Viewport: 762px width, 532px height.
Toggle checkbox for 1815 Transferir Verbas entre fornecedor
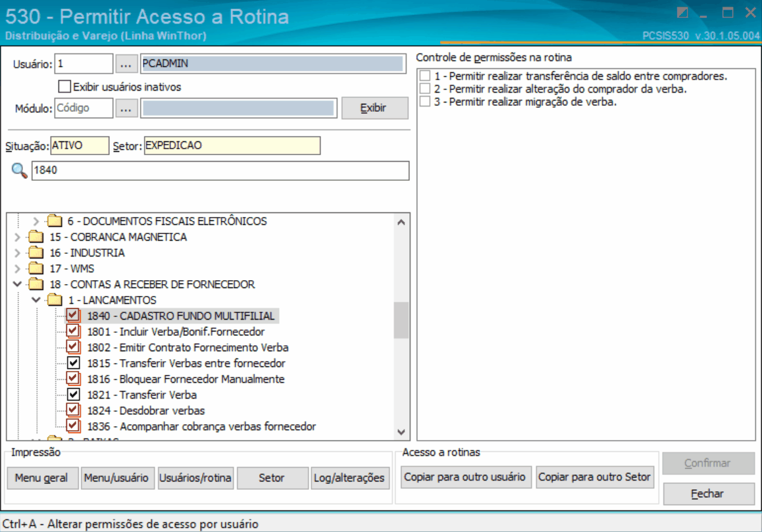coord(73,363)
